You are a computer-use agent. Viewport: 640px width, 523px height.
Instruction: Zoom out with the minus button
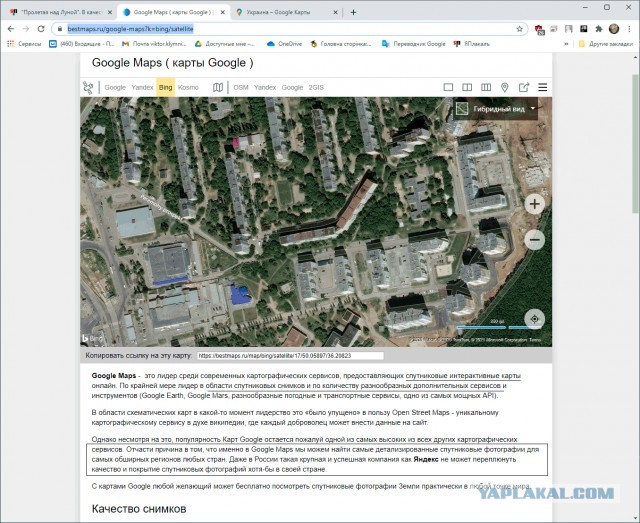[534, 240]
